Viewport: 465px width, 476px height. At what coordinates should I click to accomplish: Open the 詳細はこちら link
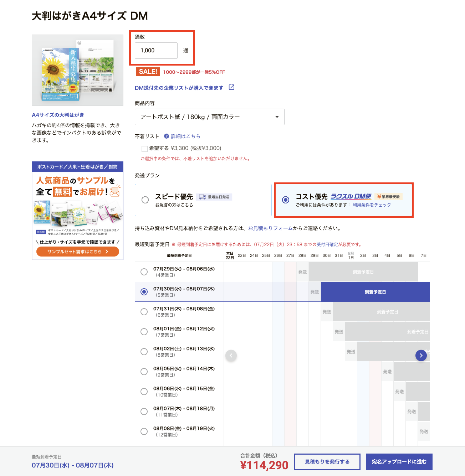tap(186, 136)
